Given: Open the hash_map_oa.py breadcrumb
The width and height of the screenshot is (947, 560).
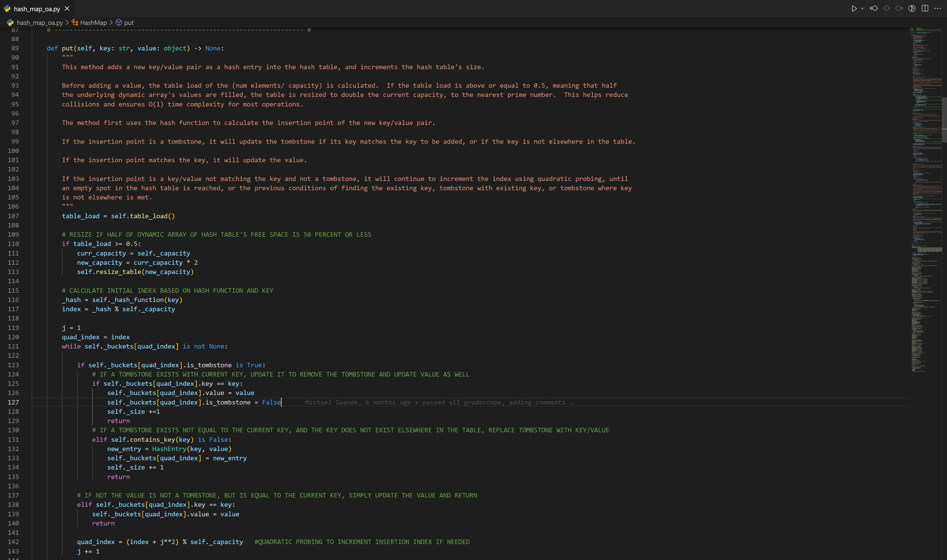Looking at the screenshot, I should coord(40,23).
